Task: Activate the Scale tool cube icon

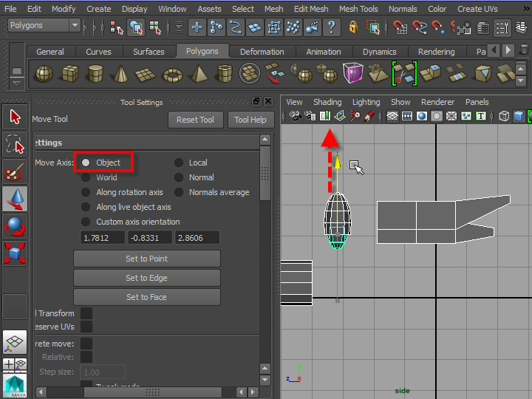Action: (x=15, y=253)
